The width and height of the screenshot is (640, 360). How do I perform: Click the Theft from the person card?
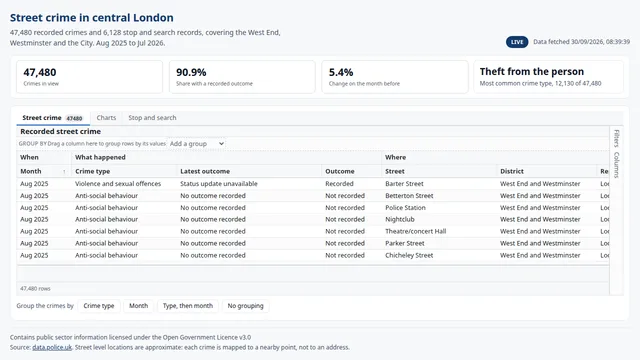[549, 77]
